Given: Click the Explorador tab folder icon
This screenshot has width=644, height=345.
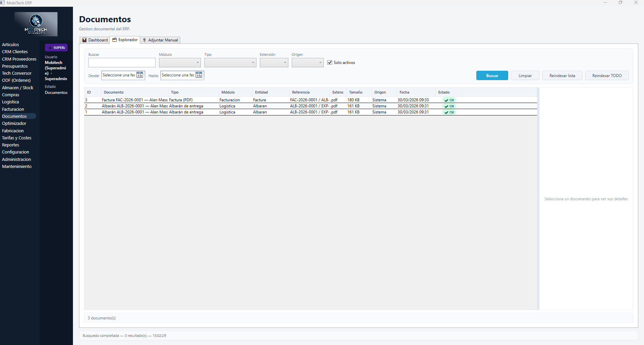Looking at the screenshot, I should [115, 40].
